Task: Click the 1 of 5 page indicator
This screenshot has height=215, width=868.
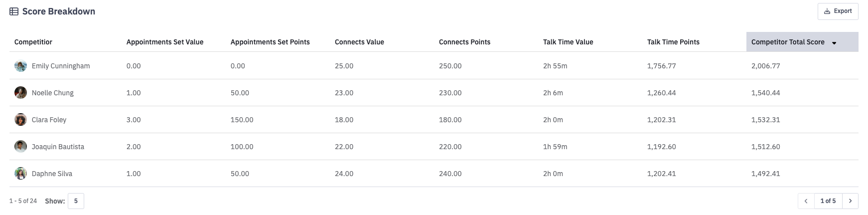Action: 828,201
